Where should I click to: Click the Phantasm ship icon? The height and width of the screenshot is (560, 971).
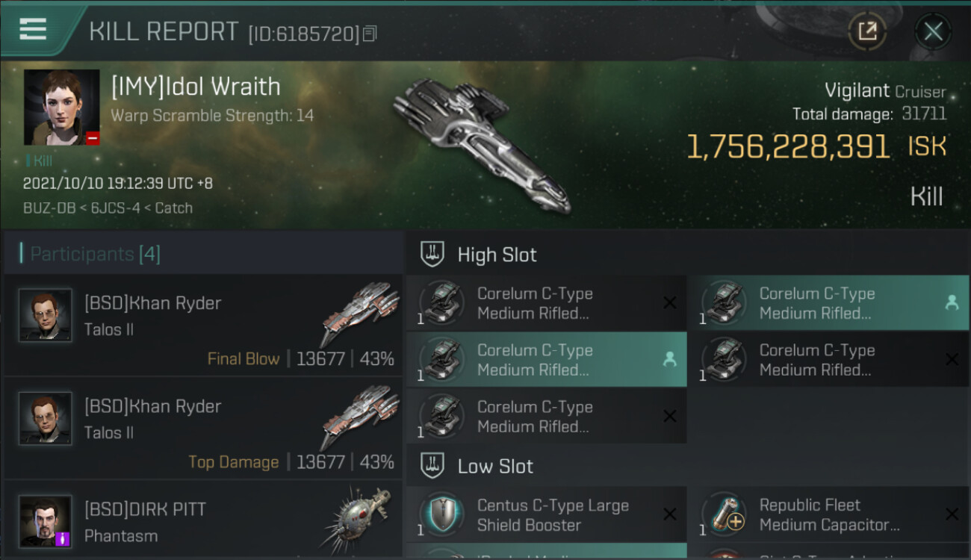[357, 519]
